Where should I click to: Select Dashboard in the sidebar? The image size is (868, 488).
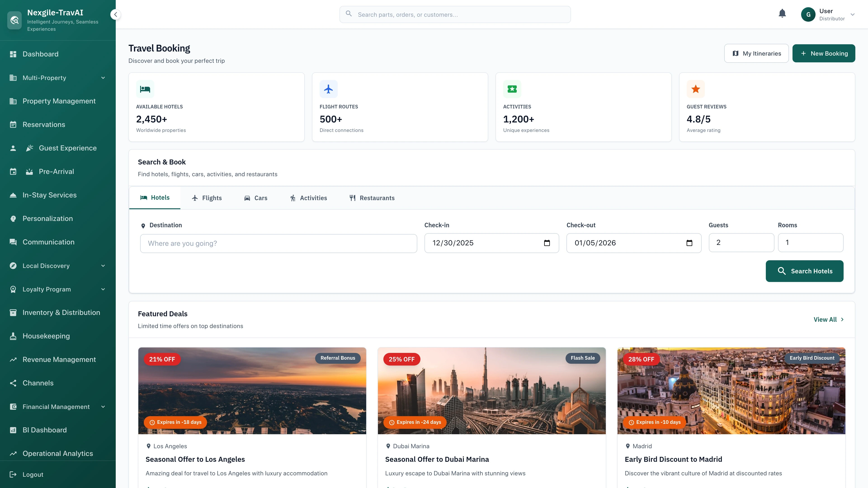click(40, 54)
